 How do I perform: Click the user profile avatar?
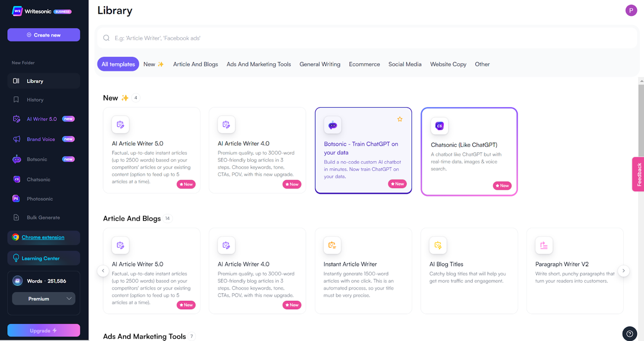(x=631, y=11)
